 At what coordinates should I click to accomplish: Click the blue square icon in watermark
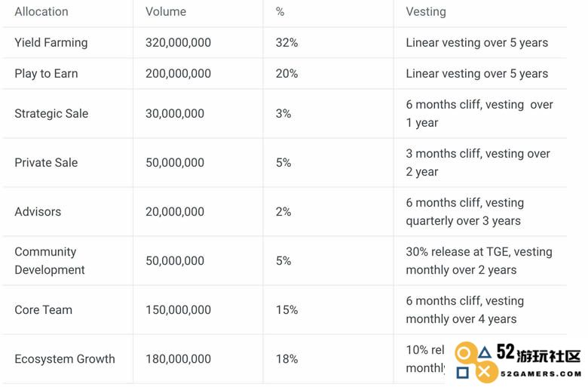(x=462, y=373)
